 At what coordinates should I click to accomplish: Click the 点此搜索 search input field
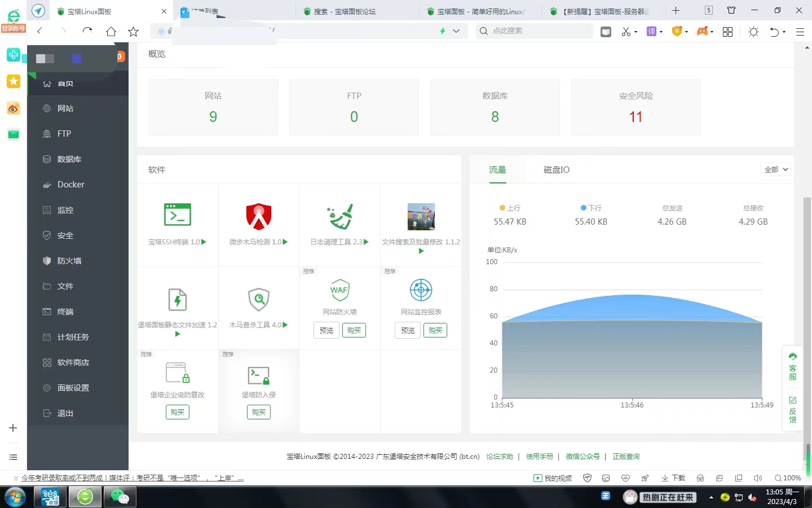534,31
